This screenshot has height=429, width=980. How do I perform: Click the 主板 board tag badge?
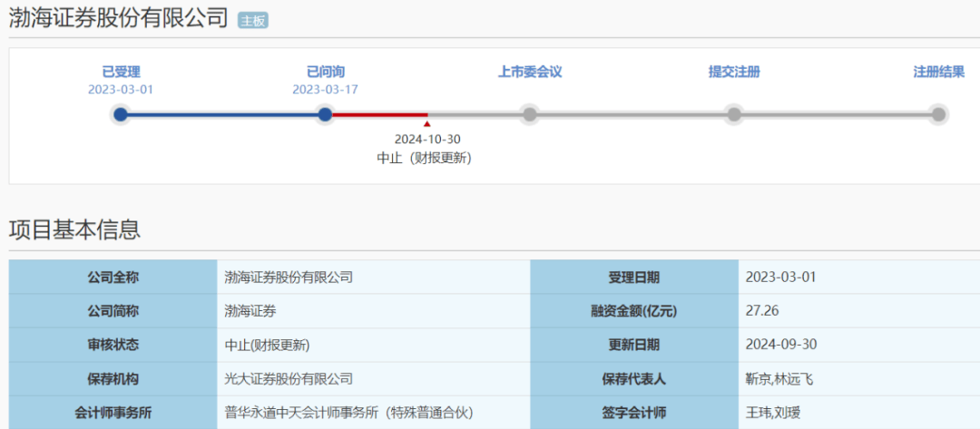(x=252, y=21)
